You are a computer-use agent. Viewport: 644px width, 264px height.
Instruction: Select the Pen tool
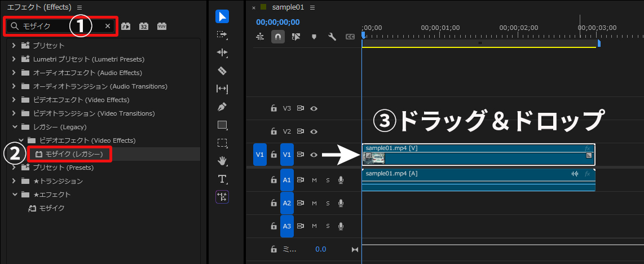point(222,107)
